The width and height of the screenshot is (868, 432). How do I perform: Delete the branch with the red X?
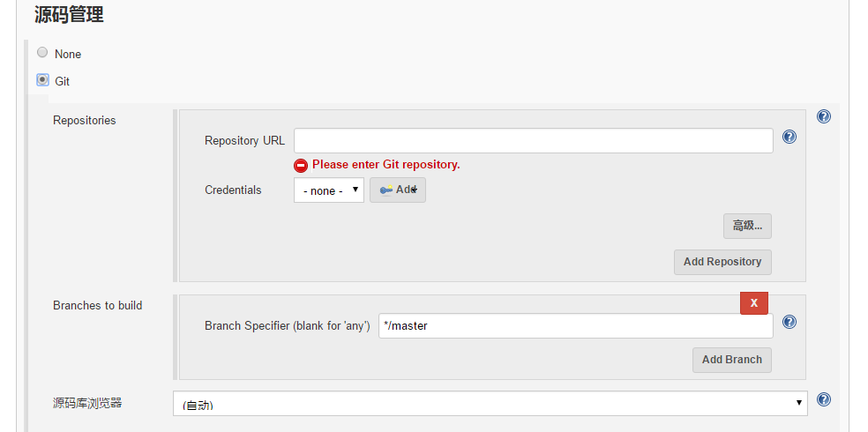coord(753,302)
